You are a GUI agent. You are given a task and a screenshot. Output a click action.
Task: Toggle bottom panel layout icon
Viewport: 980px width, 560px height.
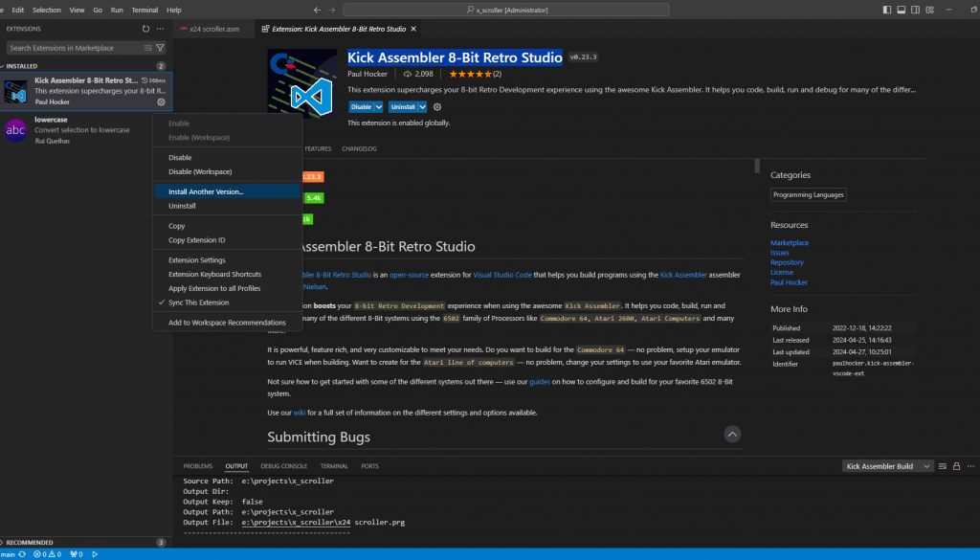902,10
